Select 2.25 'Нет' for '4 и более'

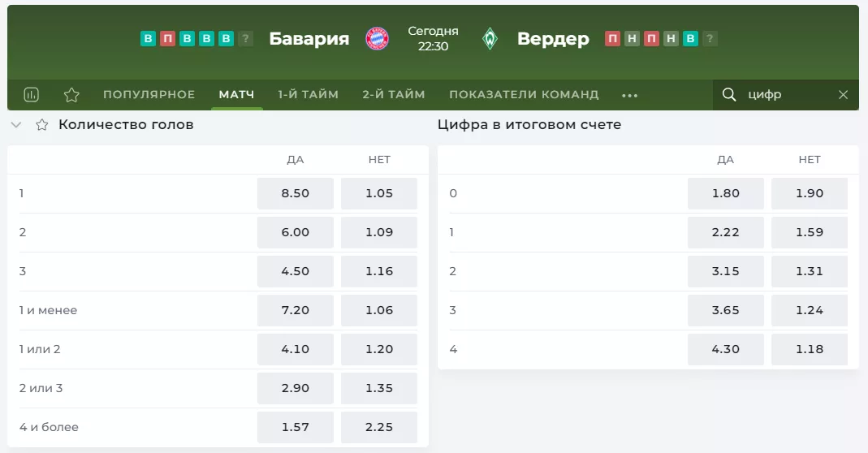[x=379, y=427]
